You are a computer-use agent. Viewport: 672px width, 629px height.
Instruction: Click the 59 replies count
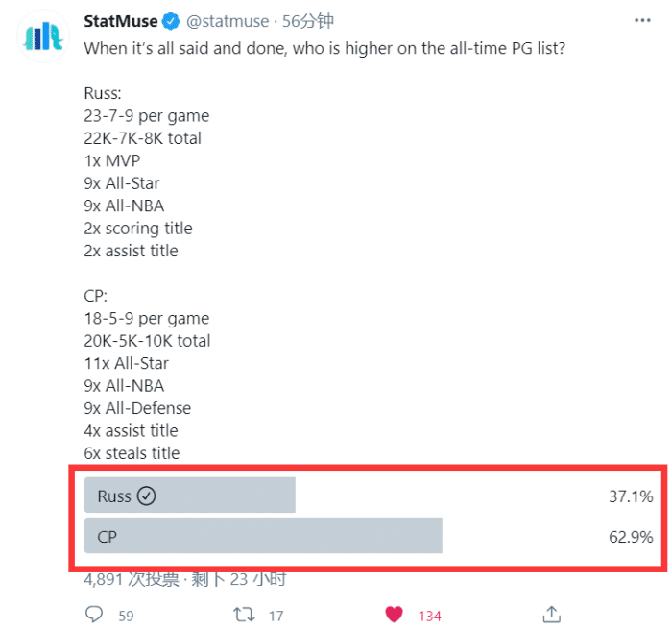(126, 615)
